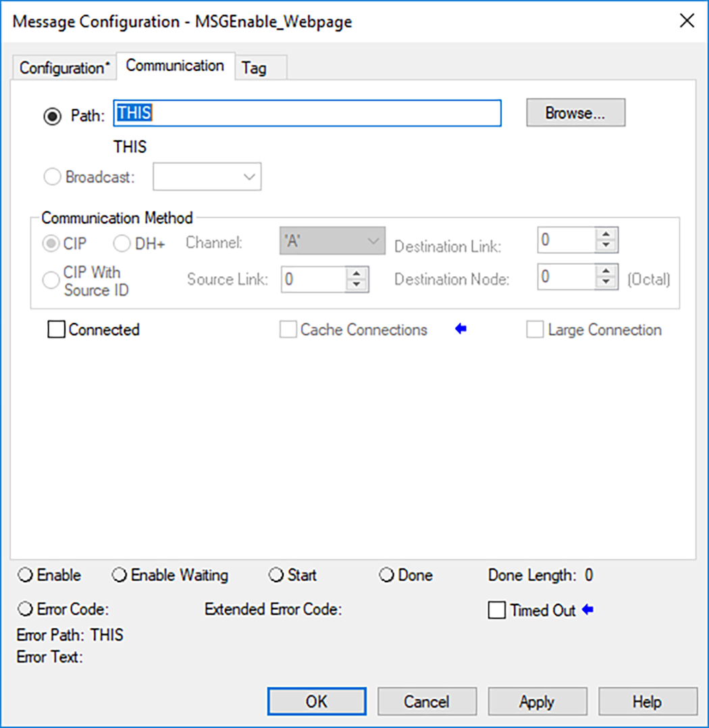709x728 pixels.
Task: Switch to the Configuration* tab
Action: click(x=64, y=67)
